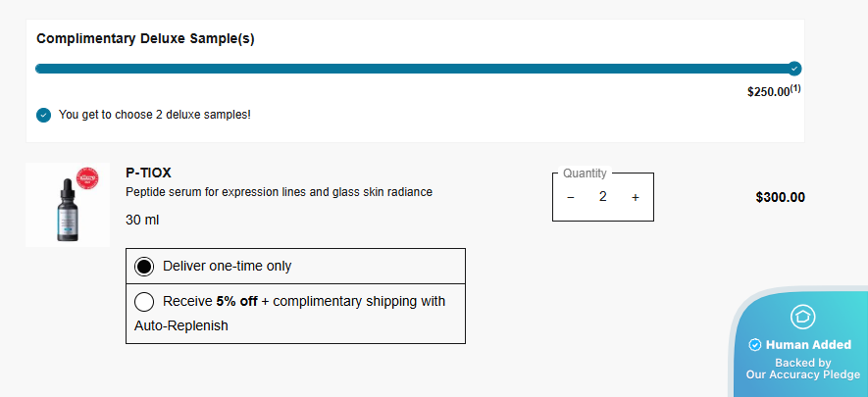Increase quantity with the plus button
868x397 pixels.
click(x=636, y=197)
